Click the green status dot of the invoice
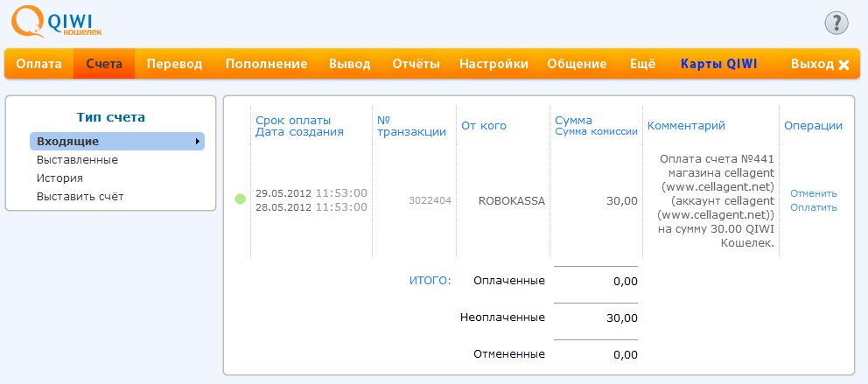 241,199
